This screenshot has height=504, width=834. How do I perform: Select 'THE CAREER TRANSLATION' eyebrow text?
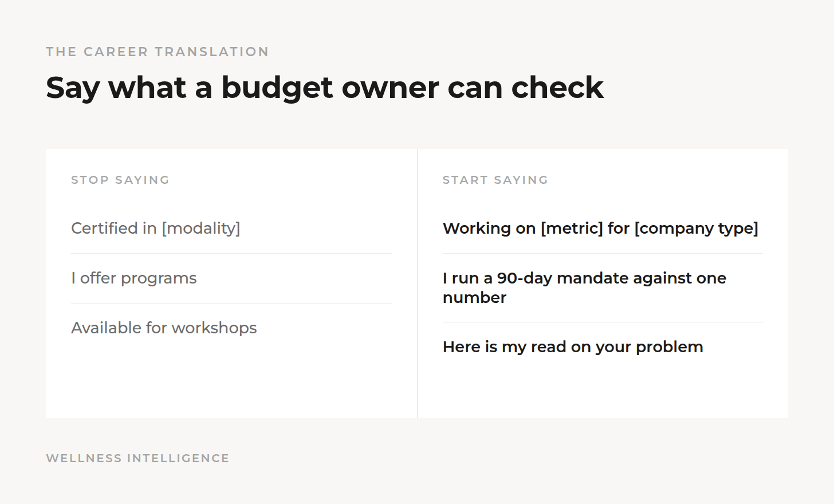(x=157, y=52)
